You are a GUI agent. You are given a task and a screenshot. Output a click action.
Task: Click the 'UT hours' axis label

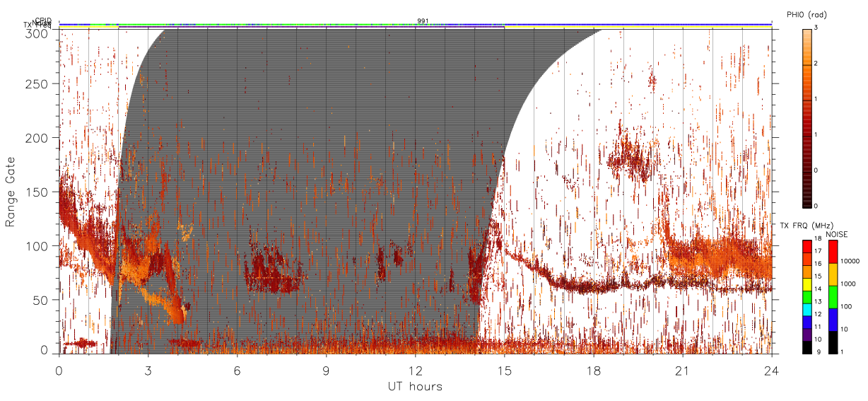tap(415, 387)
